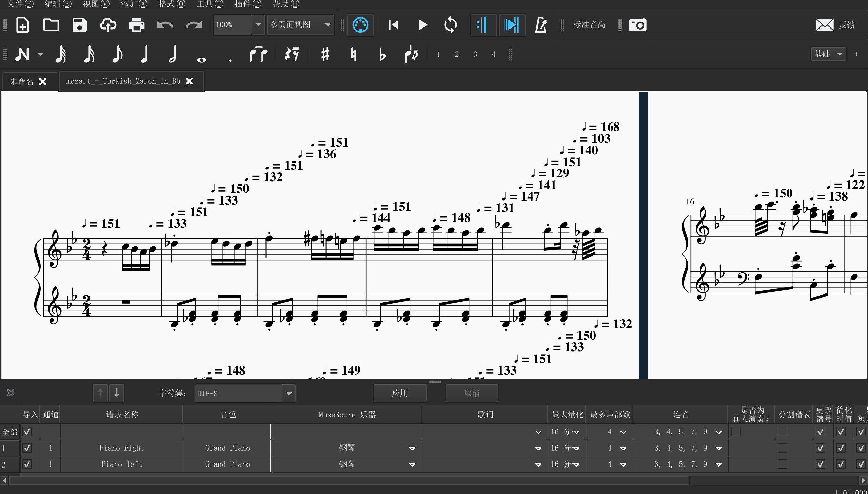Close the MIDI import panel
Image resolution: width=868 pixels, height=494 pixels.
coord(11,393)
